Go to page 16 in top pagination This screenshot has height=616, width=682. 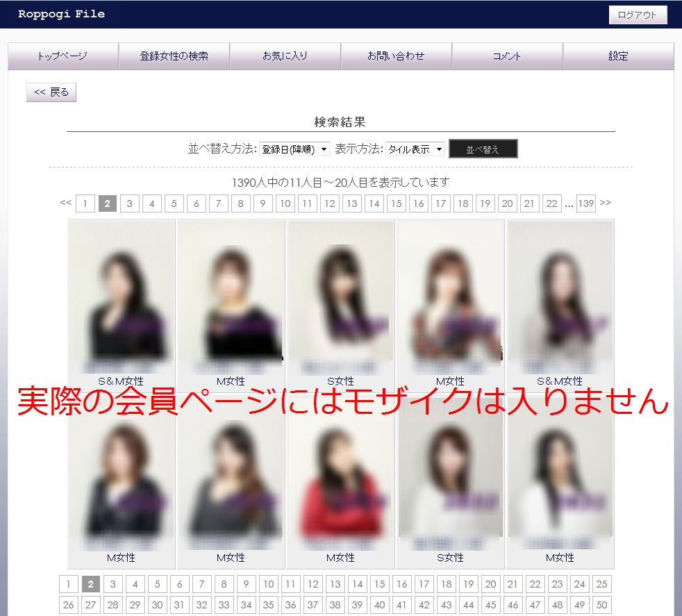418,203
